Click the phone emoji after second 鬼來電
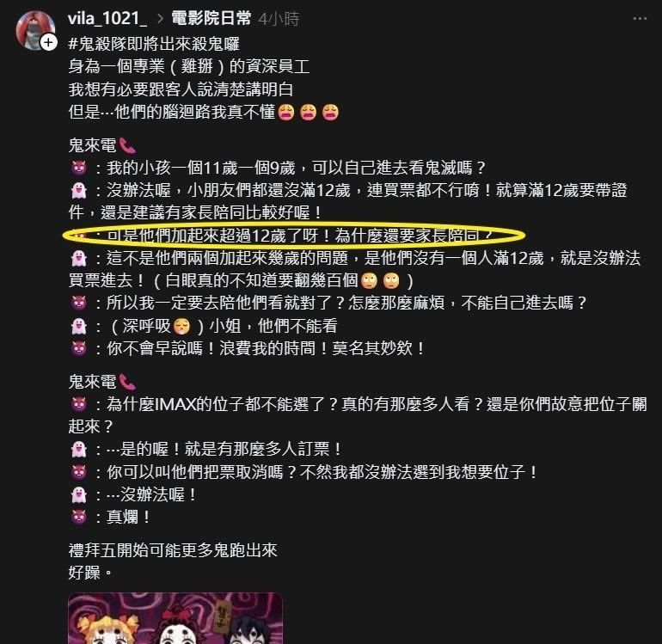This screenshot has height=644, width=662. [x=127, y=382]
